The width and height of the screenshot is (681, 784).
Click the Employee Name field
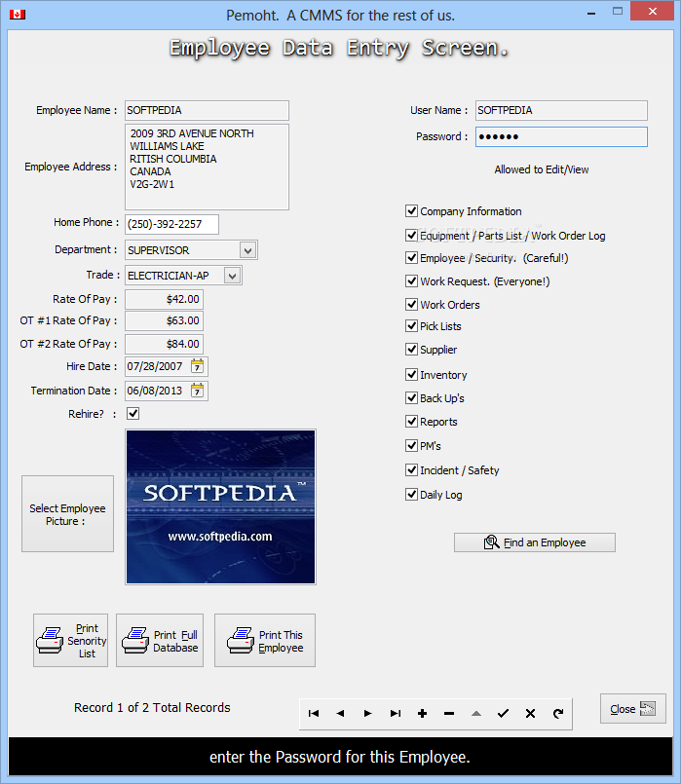(x=207, y=110)
